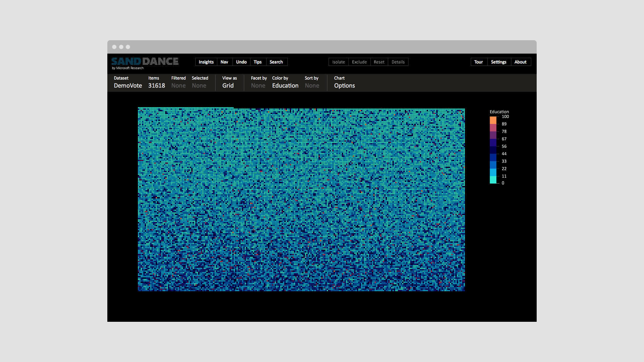
Task: Click the legend swatch labeled 89
Action: [493, 128]
